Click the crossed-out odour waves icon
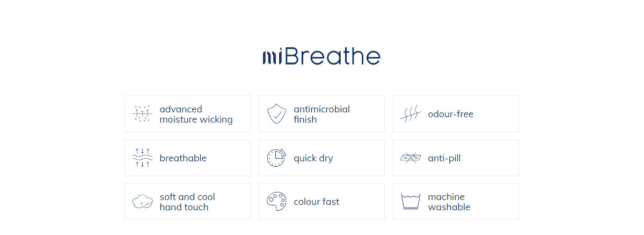Screen dimensions: 644x235 pos(411,114)
